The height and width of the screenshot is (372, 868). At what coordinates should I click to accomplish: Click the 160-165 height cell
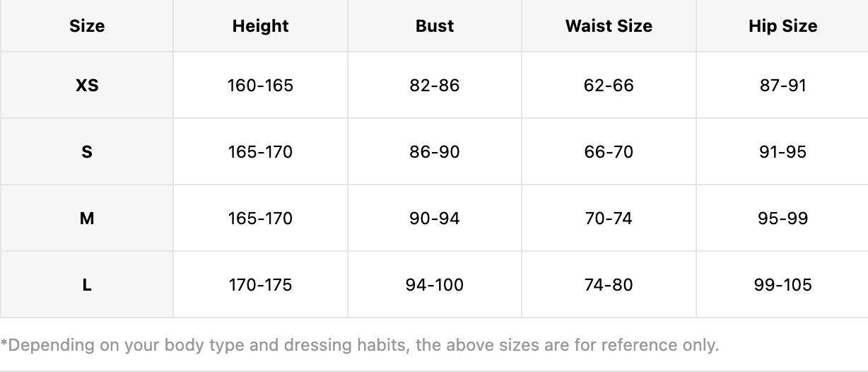[260, 86]
